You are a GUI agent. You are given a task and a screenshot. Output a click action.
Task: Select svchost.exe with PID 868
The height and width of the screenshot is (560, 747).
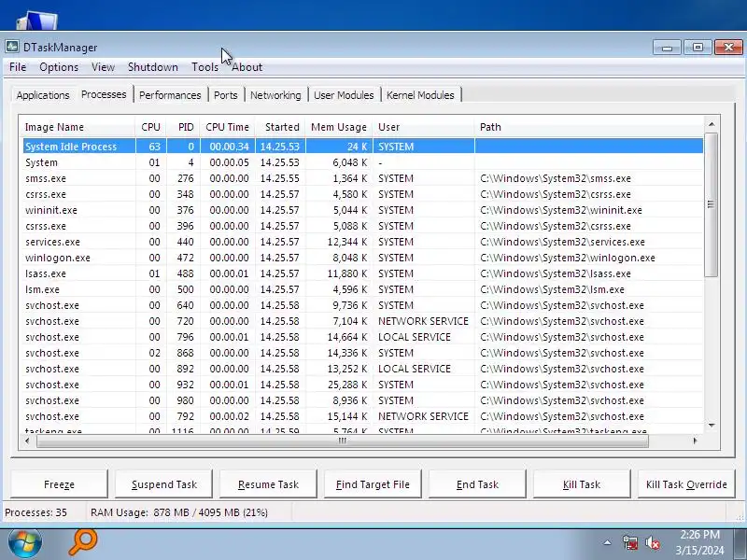[x=362, y=353]
